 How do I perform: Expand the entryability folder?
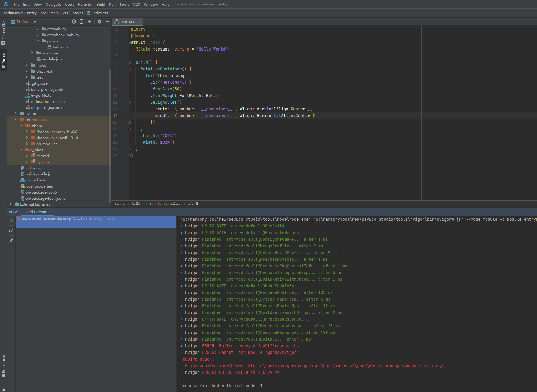pyautogui.click(x=38, y=29)
